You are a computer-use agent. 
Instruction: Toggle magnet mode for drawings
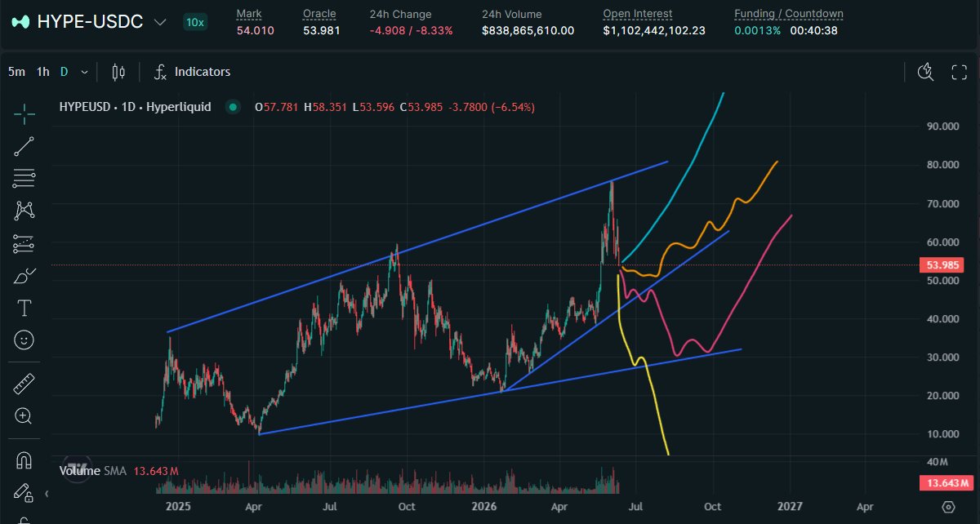tap(24, 460)
